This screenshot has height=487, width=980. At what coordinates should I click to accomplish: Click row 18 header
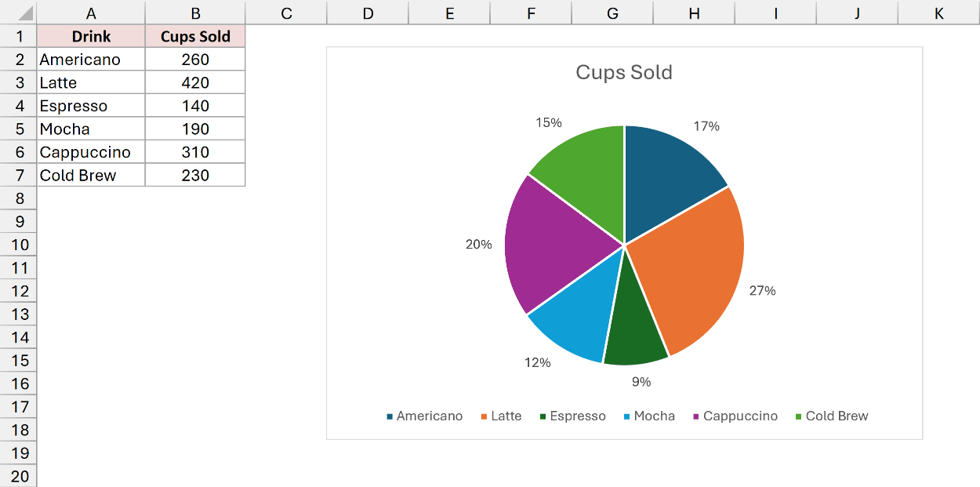coord(19,430)
